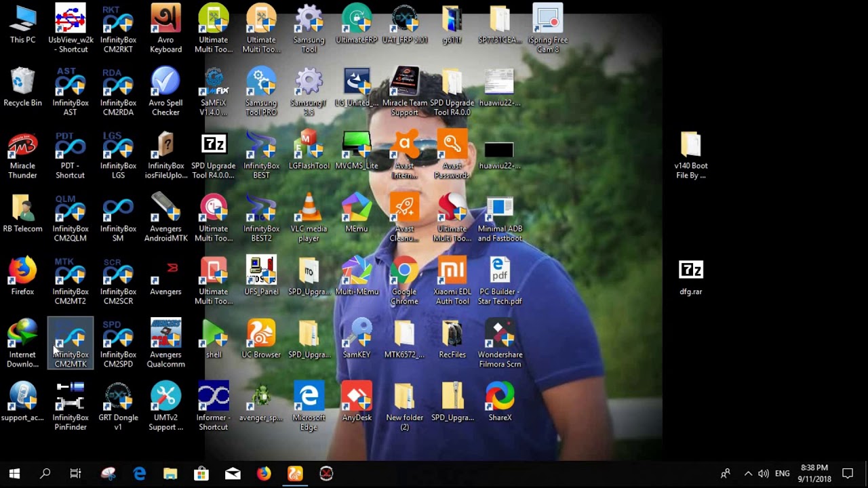The image size is (868, 488).
Task: Open the PDT - Shortcut icon
Action: click(x=71, y=155)
